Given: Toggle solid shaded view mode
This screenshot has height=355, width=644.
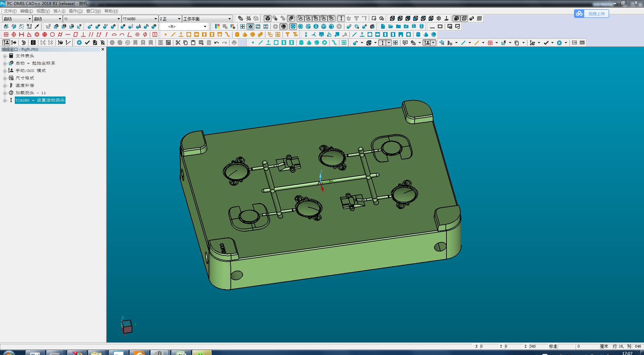Looking at the screenshot, I should click(x=456, y=18).
